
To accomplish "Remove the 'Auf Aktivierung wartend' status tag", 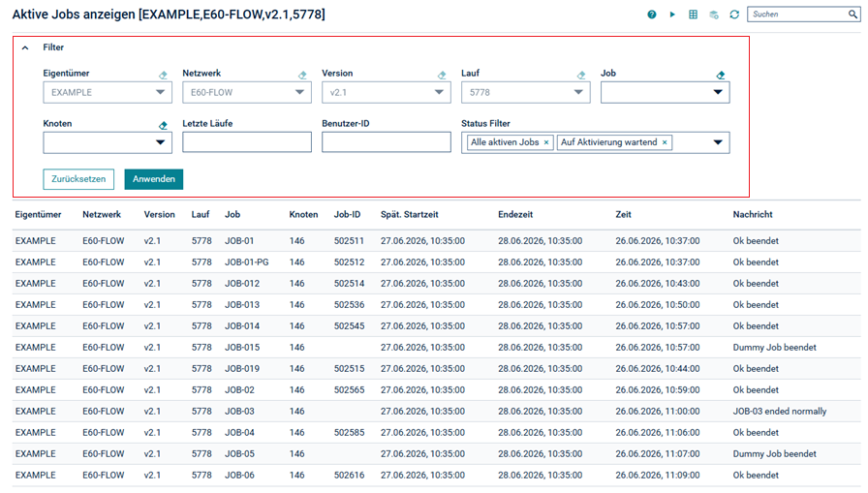I will point(665,142).
